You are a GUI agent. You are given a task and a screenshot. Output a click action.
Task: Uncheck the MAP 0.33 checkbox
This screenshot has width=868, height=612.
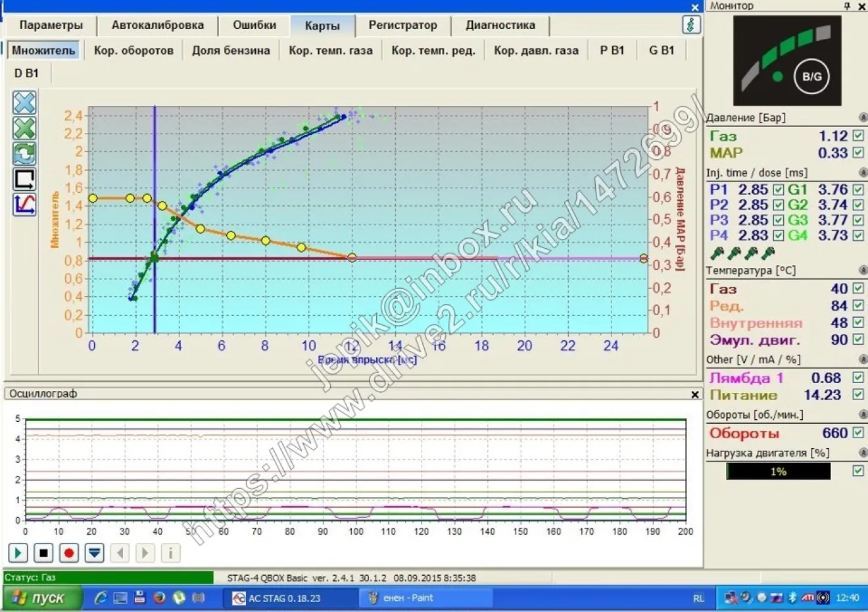858,152
